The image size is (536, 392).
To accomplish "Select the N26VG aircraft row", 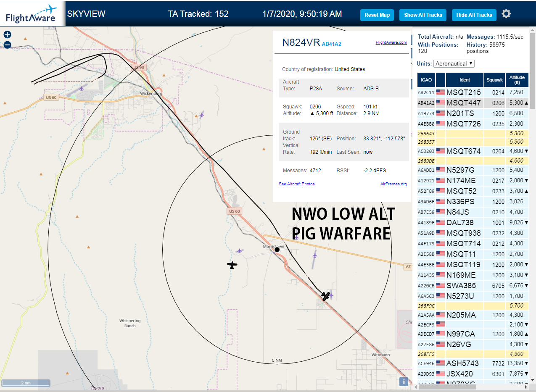I will (x=473, y=344).
